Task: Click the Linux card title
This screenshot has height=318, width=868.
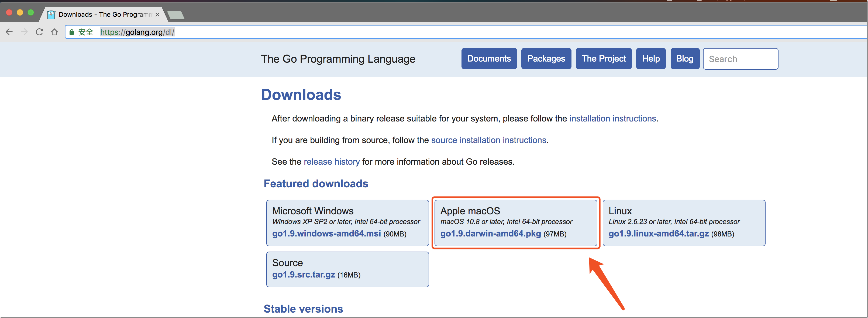Action: pyautogui.click(x=620, y=211)
